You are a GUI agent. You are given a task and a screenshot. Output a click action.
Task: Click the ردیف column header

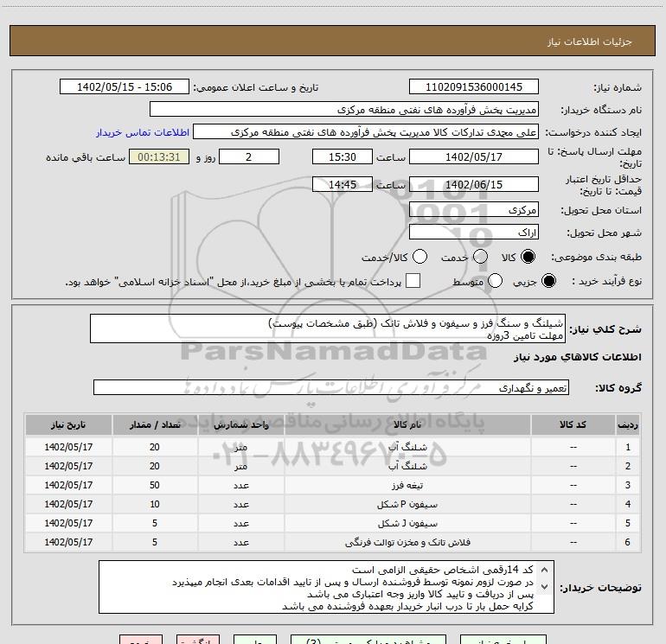click(628, 424)
